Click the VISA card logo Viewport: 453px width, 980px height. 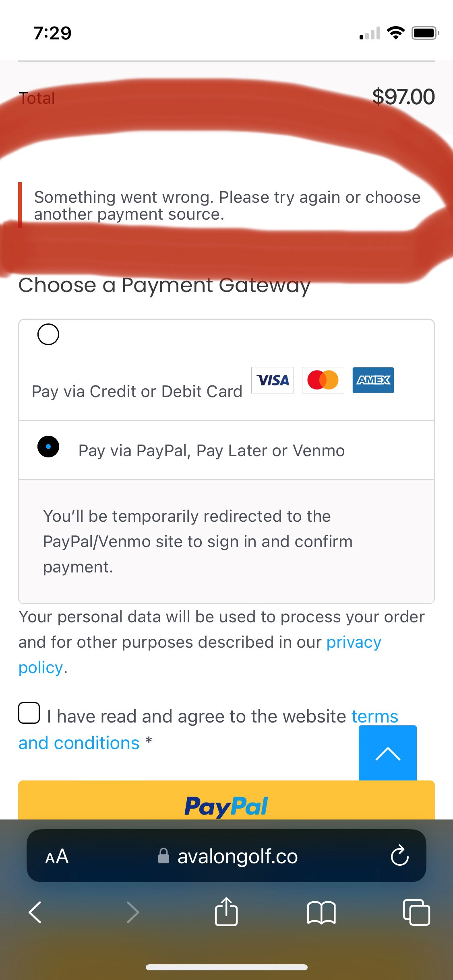(272, 381)
